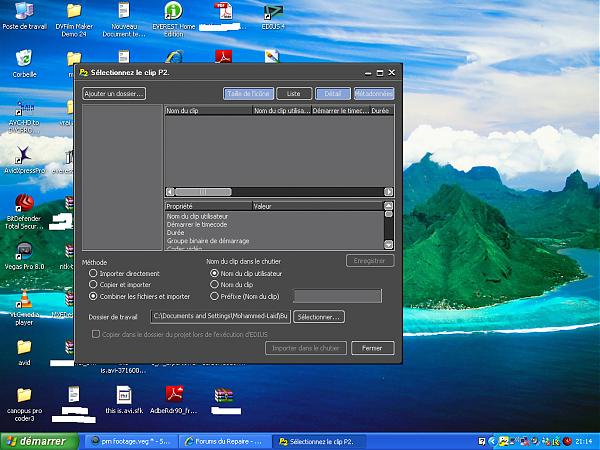This screenshot has width=600, height=450.
Task: Switch to Taille de l'icône view
Action: pos(249,93)
